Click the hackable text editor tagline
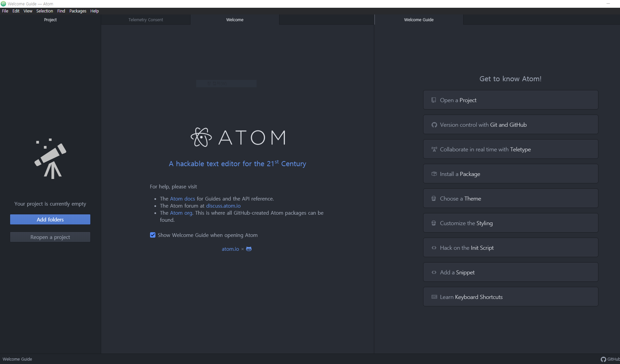The width and height of the screenshot is (620, 364). point(237,163)
